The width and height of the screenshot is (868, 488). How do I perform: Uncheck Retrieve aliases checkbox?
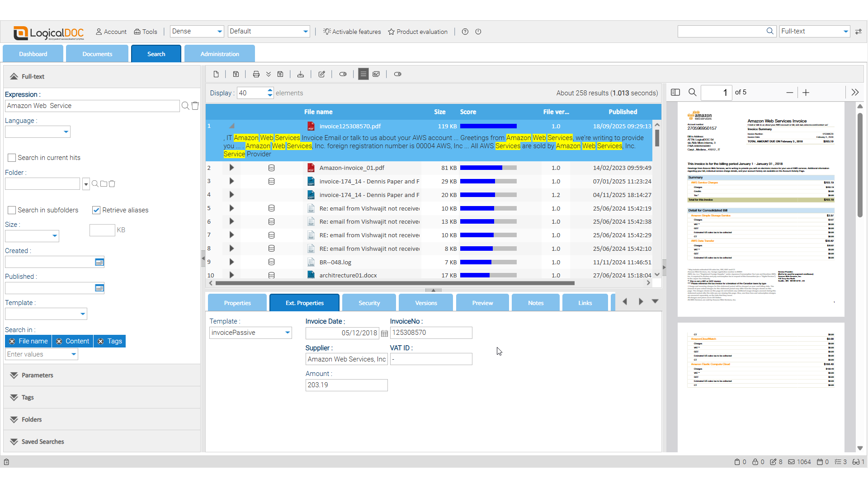[x=96, y=210]
